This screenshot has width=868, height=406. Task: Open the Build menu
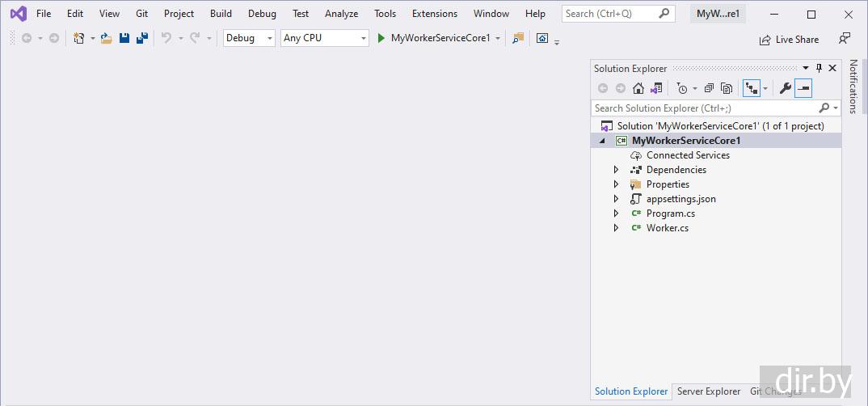coord(221,14)
